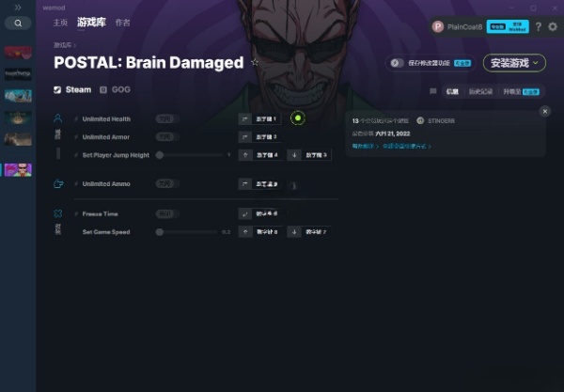Toggle Unlimited Ammo switch
The image size is (564, 392).
pyautogui.click(x=167, y=183)
